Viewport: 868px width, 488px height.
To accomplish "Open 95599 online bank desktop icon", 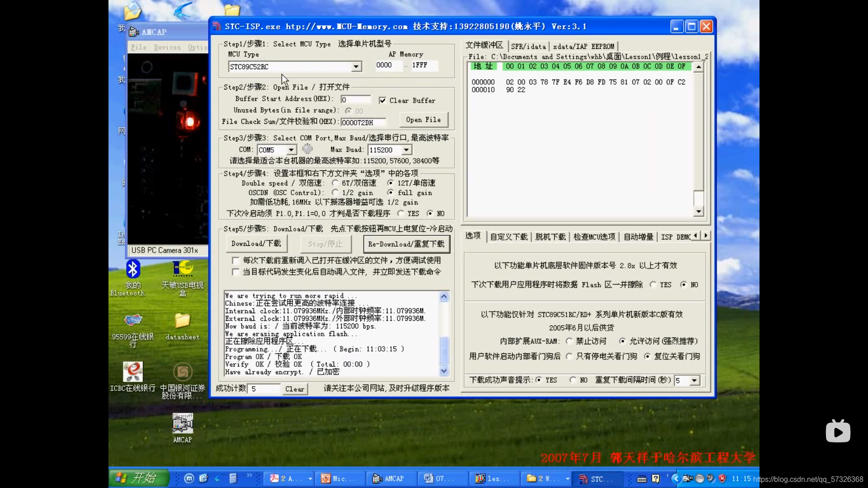I will pyautogui.click(x=132, y=321).
